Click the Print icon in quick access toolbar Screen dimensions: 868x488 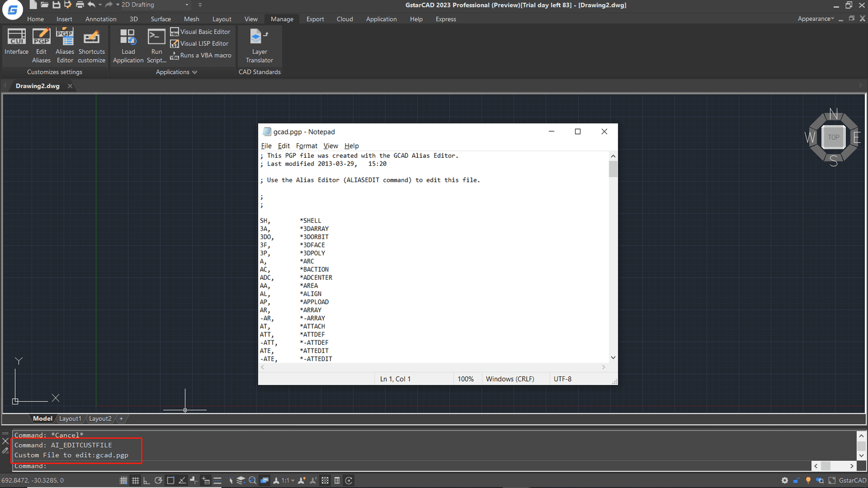[80, 5]
